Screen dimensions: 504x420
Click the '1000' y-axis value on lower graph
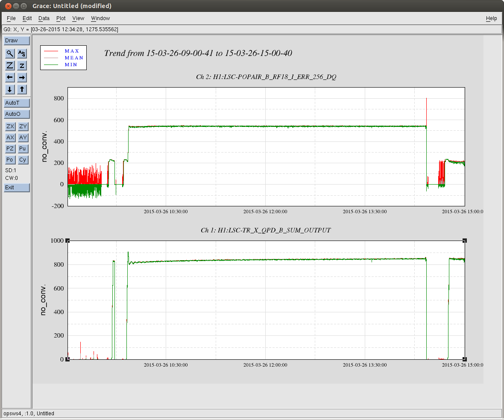pos(57,241)
